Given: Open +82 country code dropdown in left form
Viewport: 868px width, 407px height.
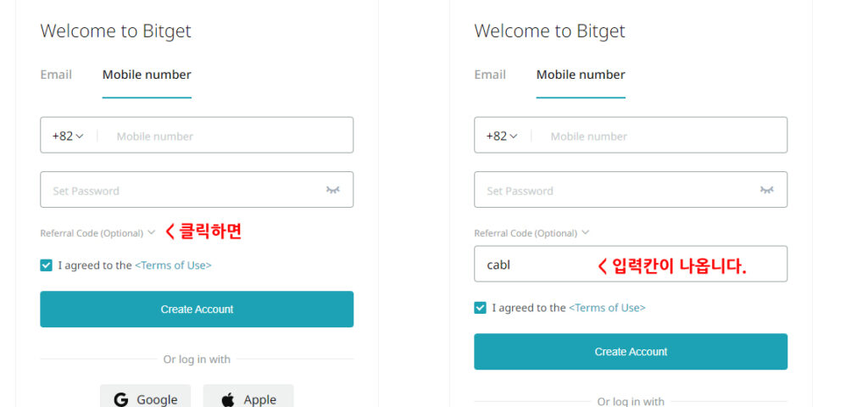Looking at the screenshot, I should 68,137.
